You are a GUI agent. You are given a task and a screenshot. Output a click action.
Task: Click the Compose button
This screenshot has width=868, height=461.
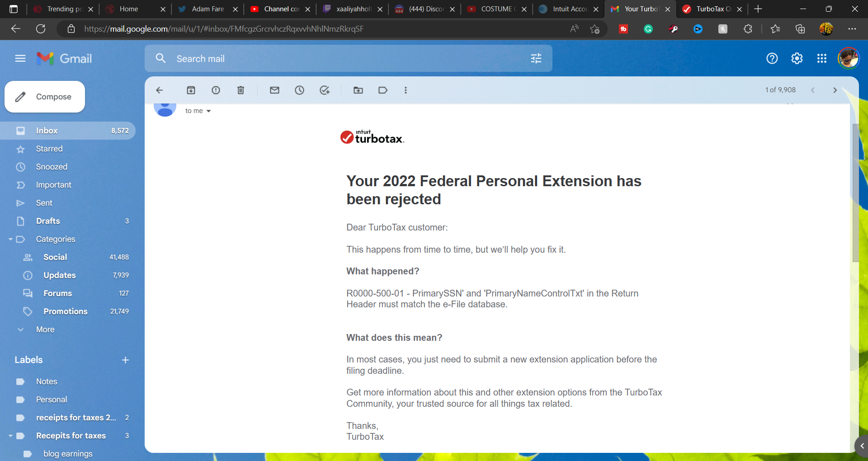click(45, 97)
